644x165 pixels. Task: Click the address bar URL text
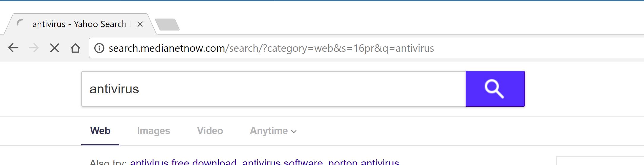(271, 48)
